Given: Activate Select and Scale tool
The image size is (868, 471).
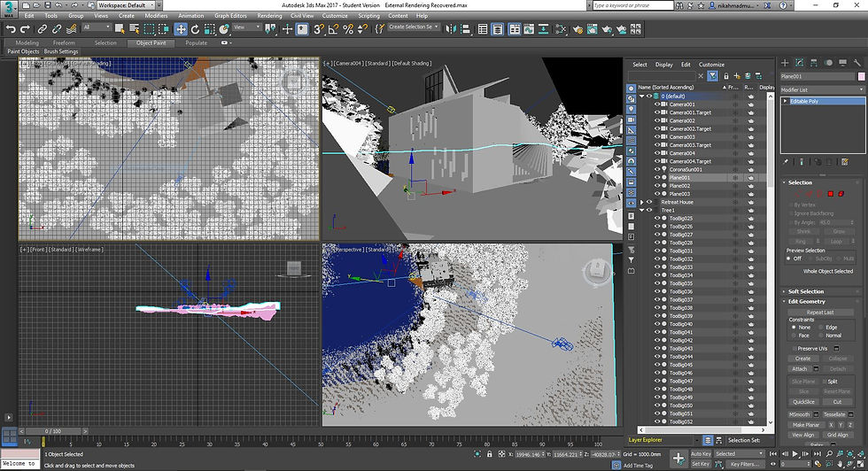Looking at the screenshot, I should [209, 29].
